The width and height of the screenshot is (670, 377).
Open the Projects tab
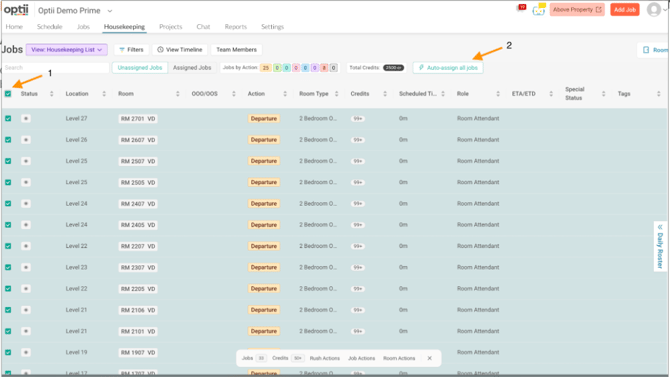click(170, 27)
